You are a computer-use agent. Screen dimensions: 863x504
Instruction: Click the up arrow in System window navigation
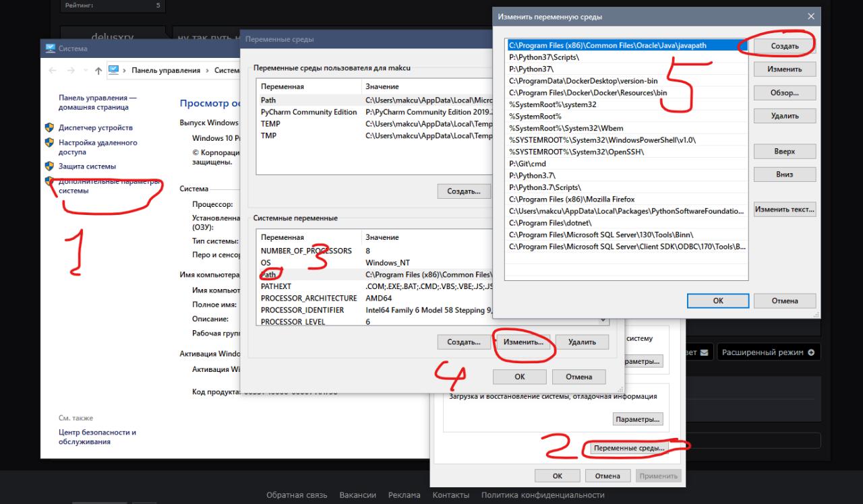click(98, 70)
